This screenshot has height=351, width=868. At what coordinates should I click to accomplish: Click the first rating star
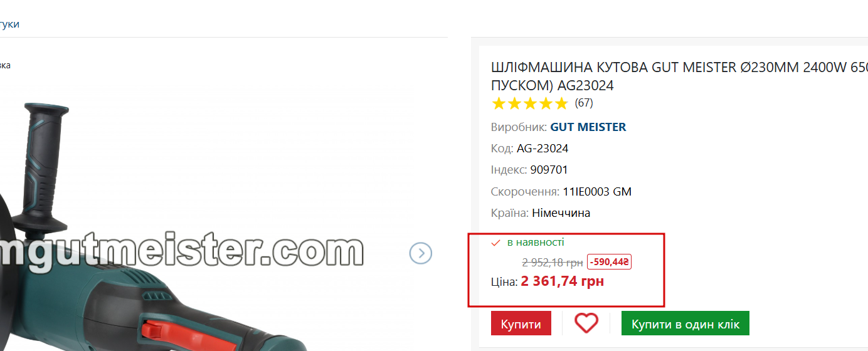coord(499,103)
